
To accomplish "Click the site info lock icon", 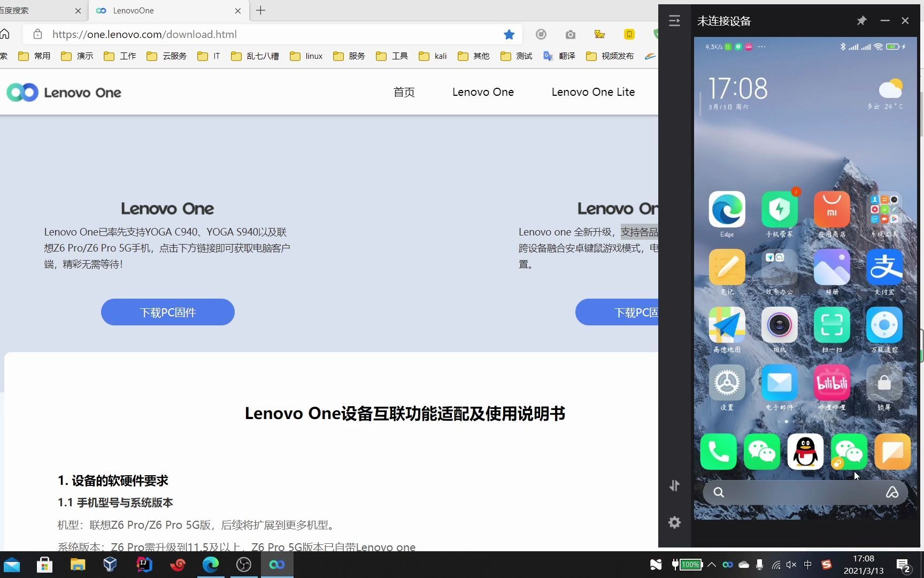I will click(37, 34).
